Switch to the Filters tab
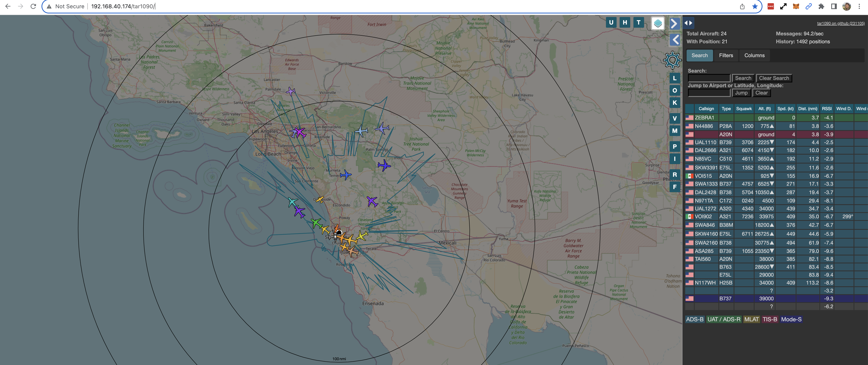The image size is (868, 365). point(726,55)
